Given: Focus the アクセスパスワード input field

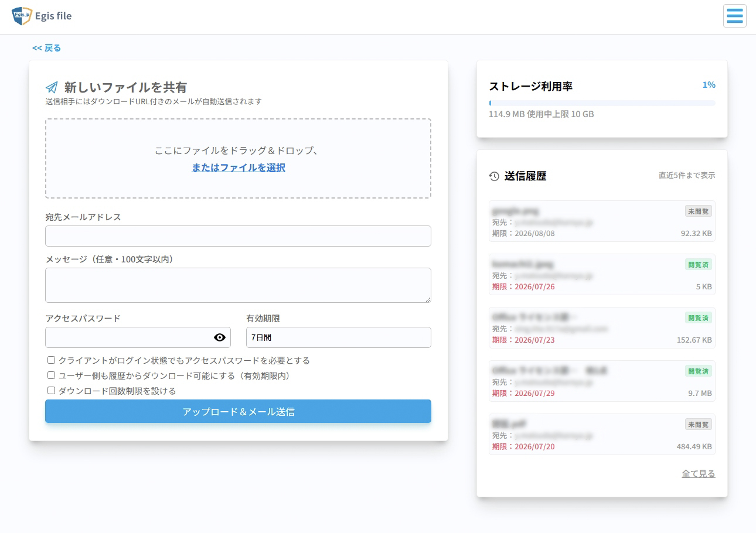Looking at the screenshot, I should coord(138,337).
